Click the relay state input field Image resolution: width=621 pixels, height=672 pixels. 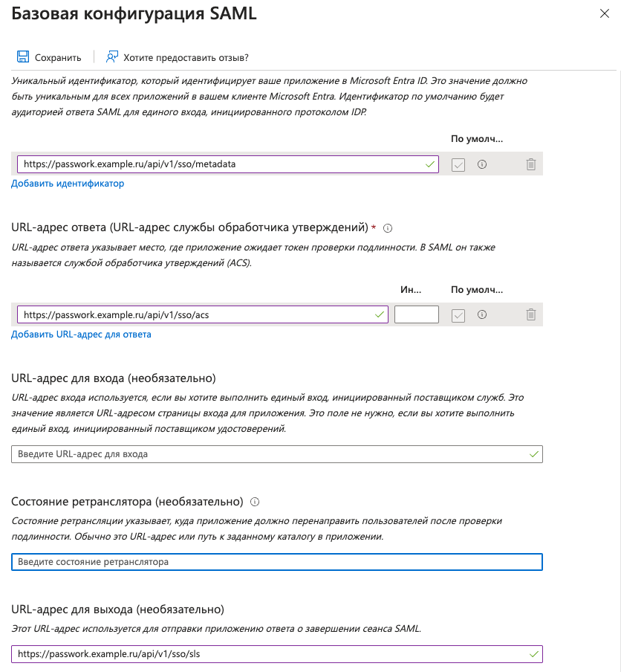pos(275,562)
